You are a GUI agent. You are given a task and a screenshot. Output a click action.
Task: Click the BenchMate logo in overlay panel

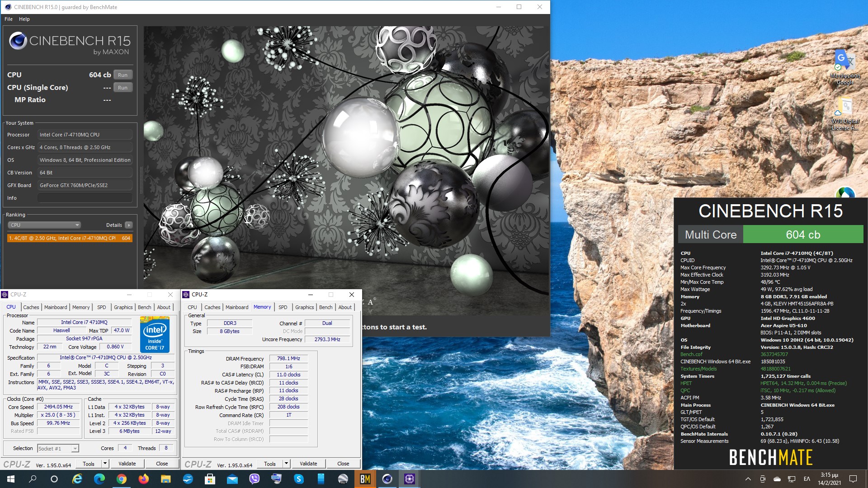click(x=771, y=457)
